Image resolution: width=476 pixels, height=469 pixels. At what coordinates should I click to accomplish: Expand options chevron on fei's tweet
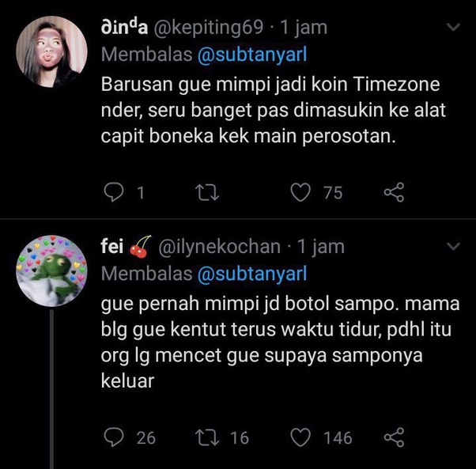coord(454,247)
